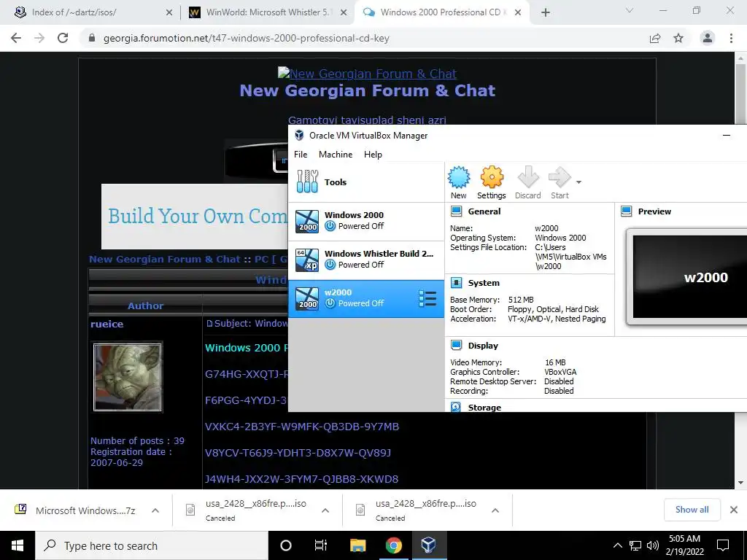Close the WinWorld tab
The width and height of the screenshot is (747, 560).
343,13
